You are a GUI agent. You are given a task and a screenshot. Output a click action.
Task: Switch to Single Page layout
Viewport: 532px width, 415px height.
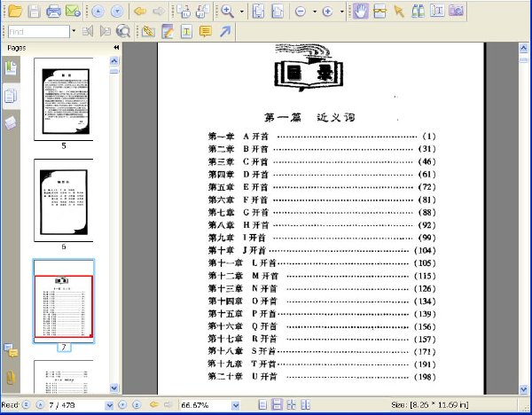[x=262, y=404]
